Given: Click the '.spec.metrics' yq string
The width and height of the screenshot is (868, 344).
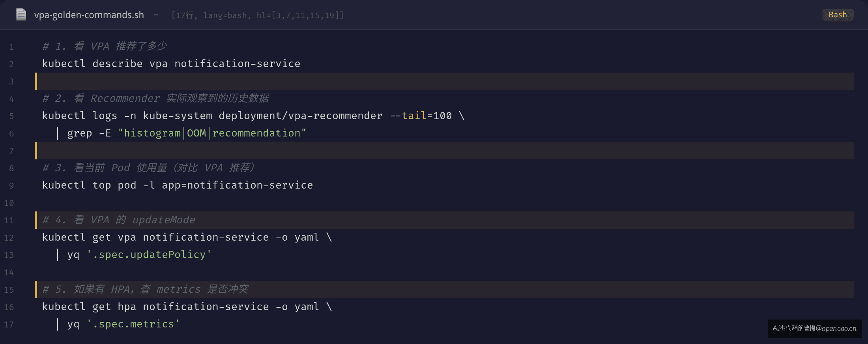Looking at the screenshot, I should click(133, 324).
